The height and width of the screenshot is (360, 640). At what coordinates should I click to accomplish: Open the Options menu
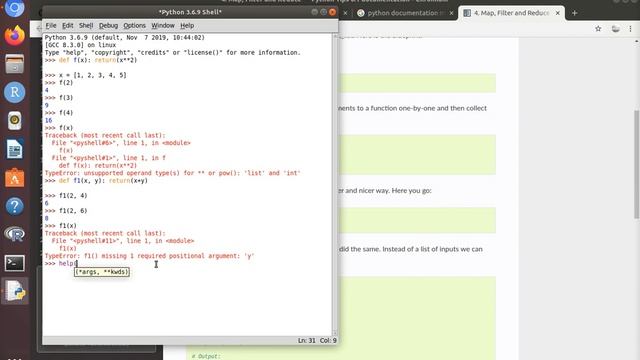(135, 25)
